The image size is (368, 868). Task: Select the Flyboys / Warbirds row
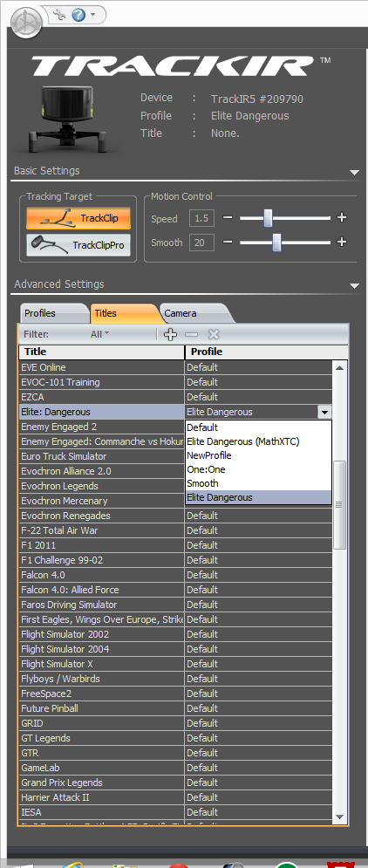point(101,679)
